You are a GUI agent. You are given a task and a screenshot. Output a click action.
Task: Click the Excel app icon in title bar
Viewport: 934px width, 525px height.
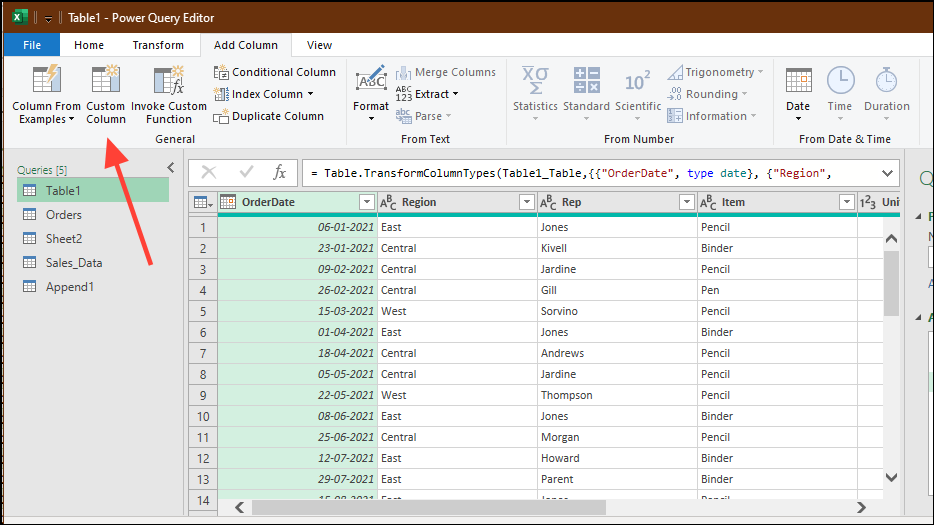click(x=20, y=17)
